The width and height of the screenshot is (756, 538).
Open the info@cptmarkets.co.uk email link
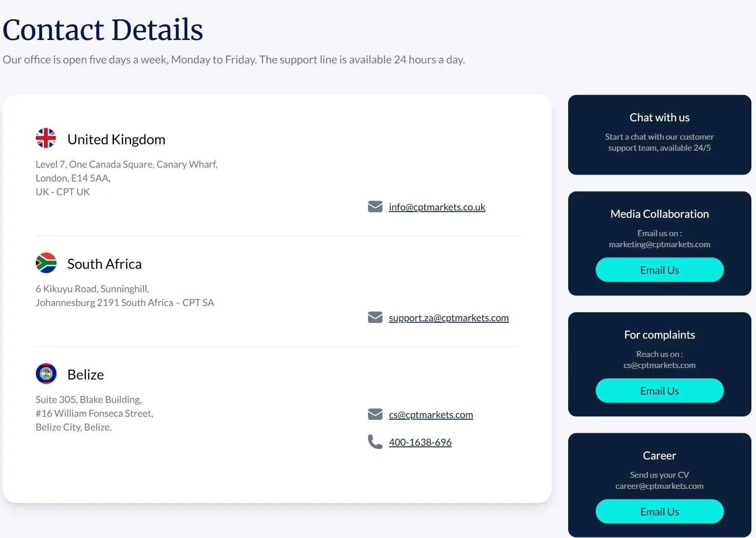tap(437, 207)
